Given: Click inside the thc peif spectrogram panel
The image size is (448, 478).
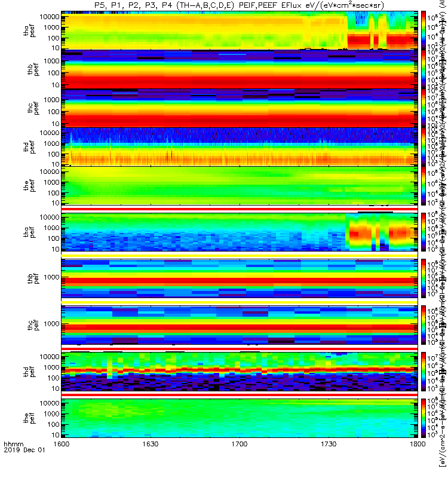Looking at the screenshot, I should click(240, 325).
